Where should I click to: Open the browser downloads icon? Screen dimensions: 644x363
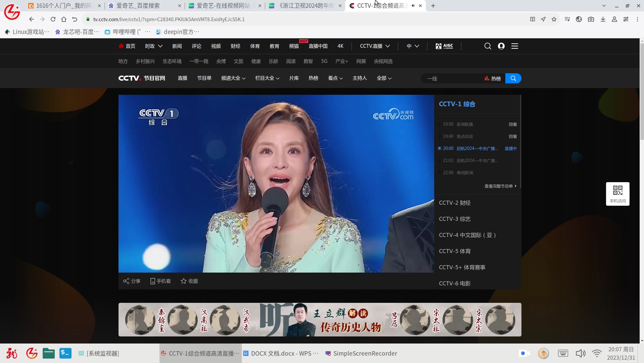[603, 19]
